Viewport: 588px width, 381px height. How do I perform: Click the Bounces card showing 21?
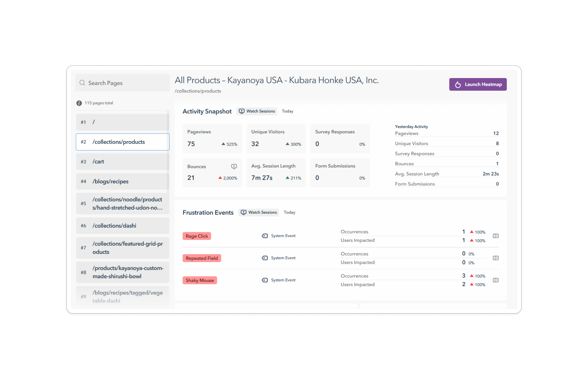pos(212,173)
